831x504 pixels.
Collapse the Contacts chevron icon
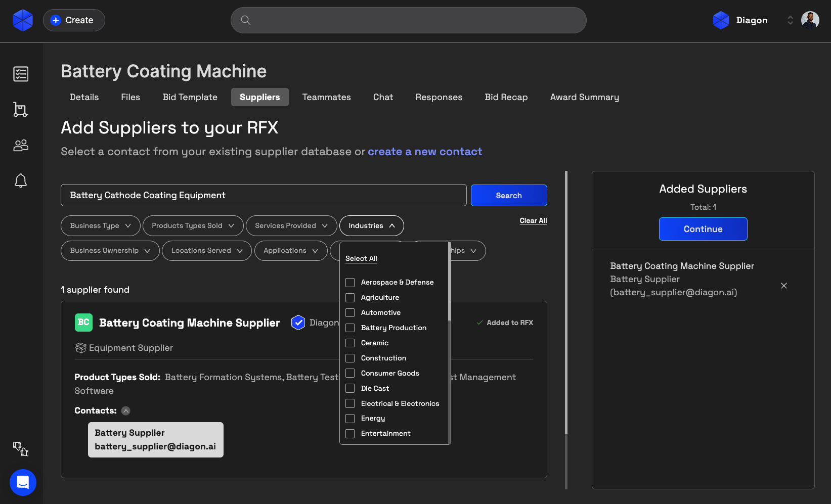[x=126, y=410]
